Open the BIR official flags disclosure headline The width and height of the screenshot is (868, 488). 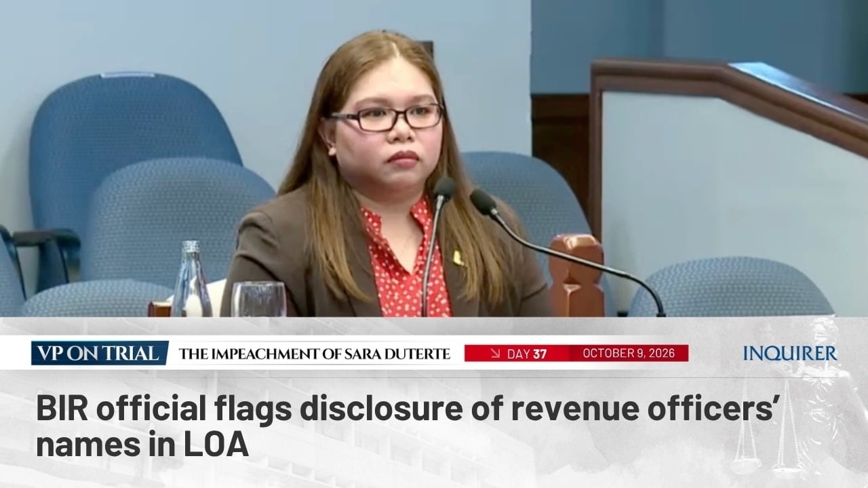coord(405,427)
